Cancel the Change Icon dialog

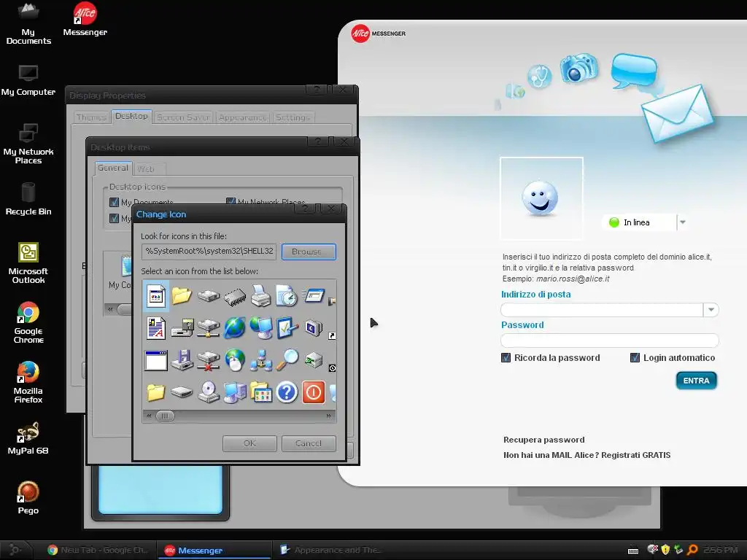tap(309, 443)
